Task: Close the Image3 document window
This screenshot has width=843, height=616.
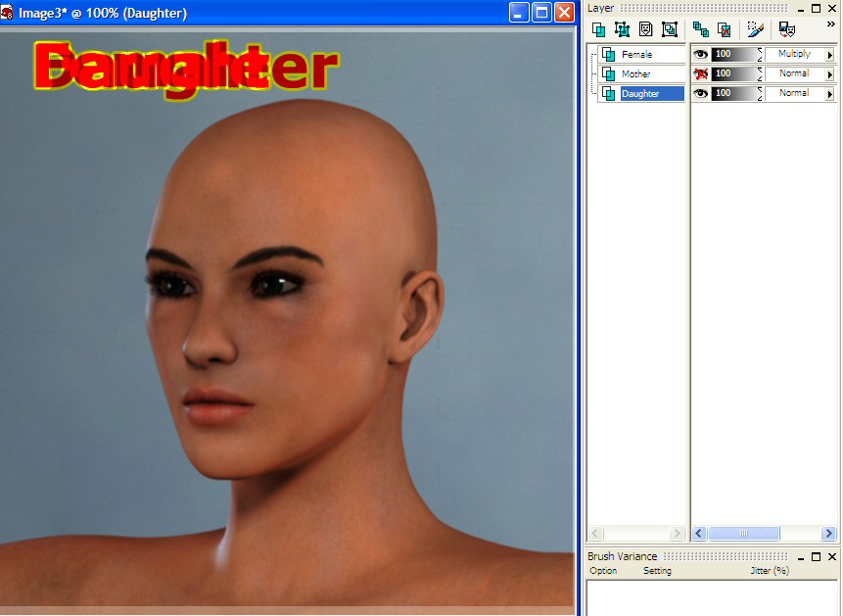Action: tap(565, 13)
